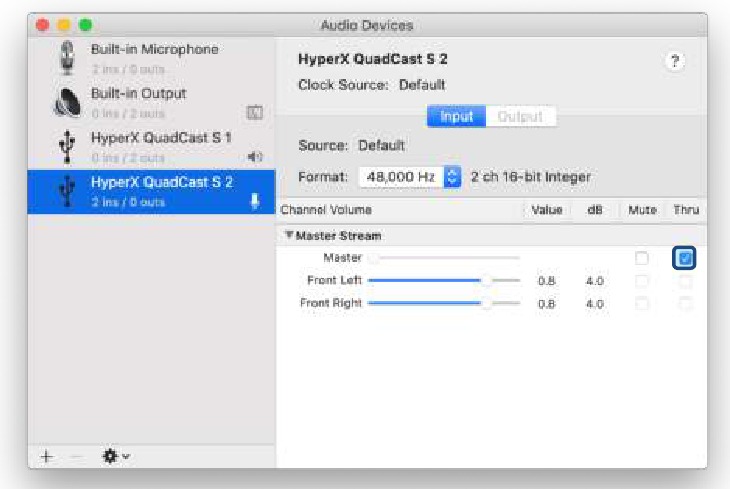The height and width of the screenshot is (489, 730).
Task: Click the dB column header
Action: (x=595, y=210)
